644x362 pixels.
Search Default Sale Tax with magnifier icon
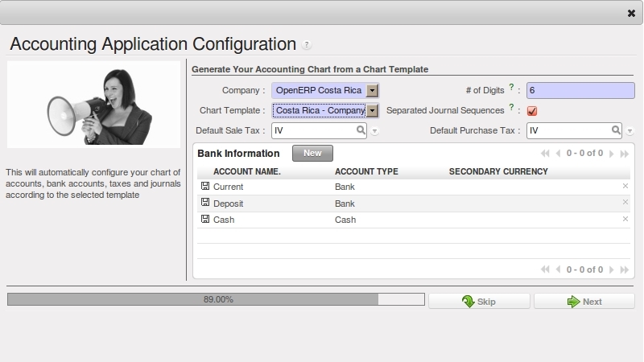(x=361, y=130)
